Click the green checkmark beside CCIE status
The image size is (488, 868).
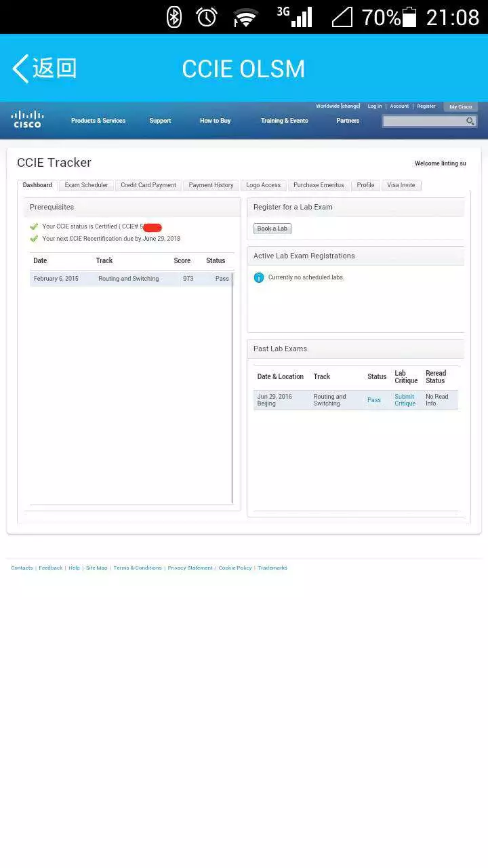click(34, 226)
